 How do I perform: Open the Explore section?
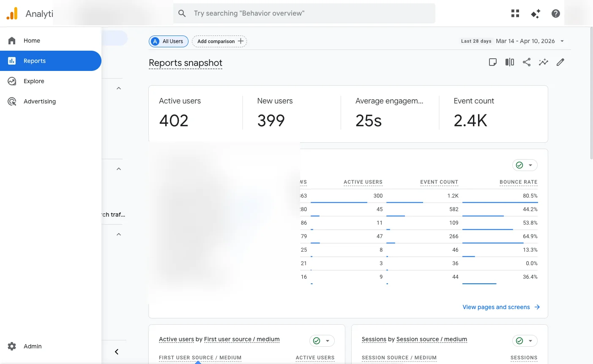(34, 81)
